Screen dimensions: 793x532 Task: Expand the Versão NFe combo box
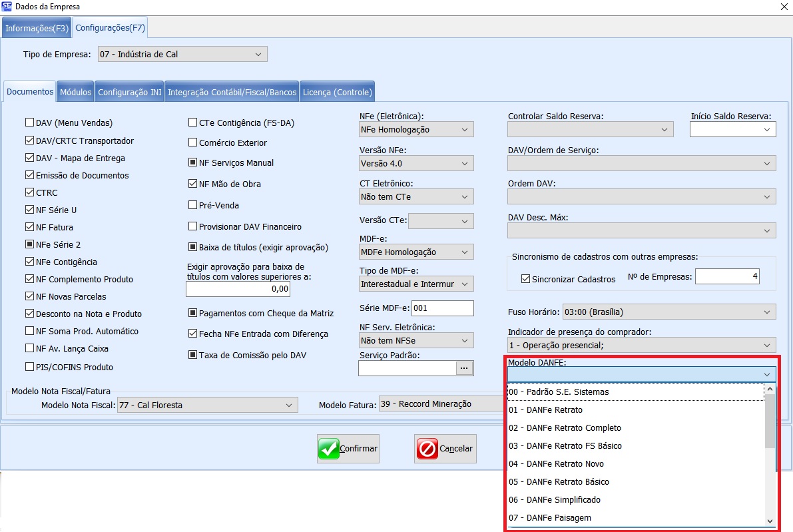click(465, 163)
